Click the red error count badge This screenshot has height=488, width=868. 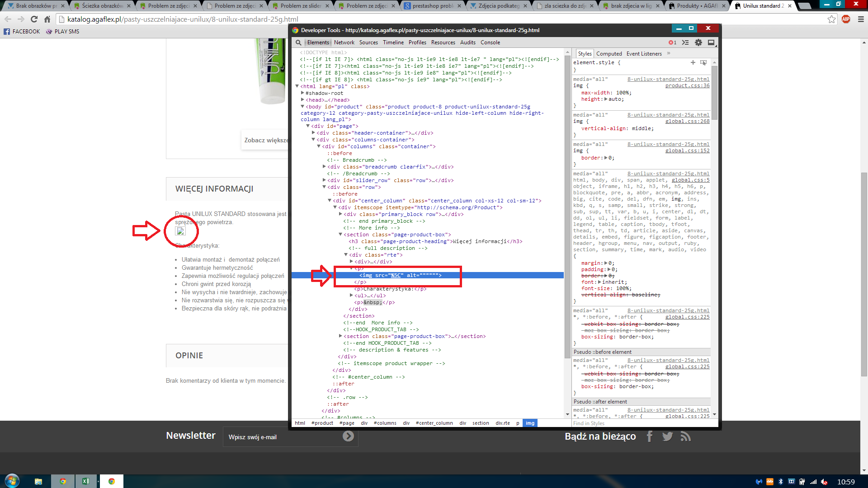[x=672, y=42]
